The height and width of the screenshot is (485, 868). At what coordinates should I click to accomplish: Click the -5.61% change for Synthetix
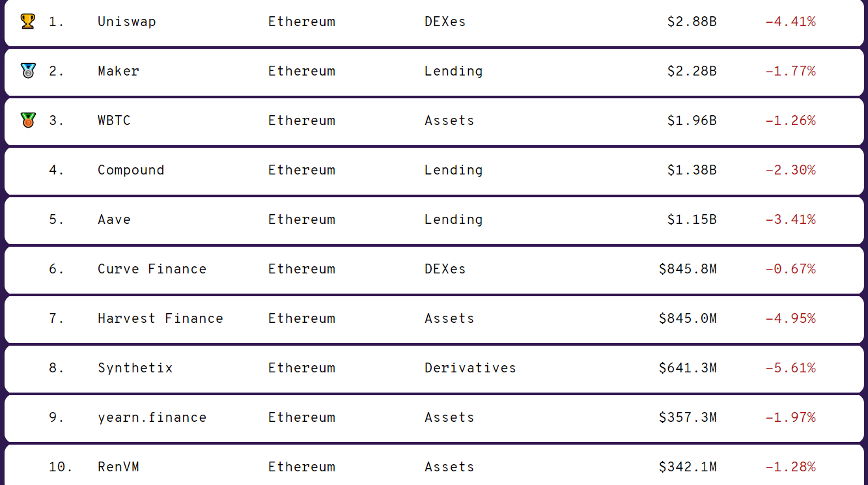coord(790,368)
